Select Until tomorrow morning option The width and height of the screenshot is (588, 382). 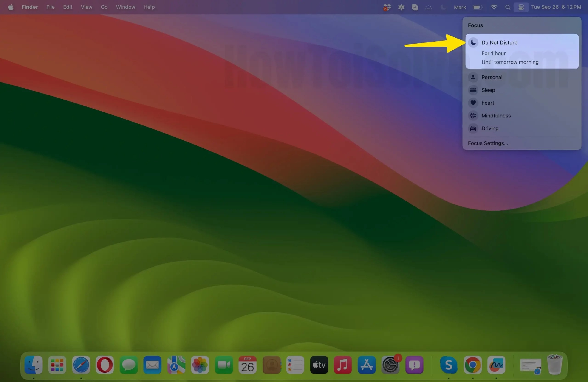coord(510,62)
